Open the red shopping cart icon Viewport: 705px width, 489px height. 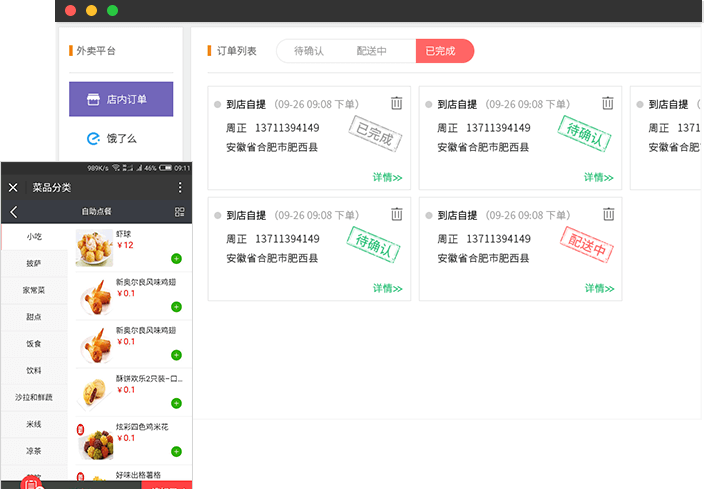(31, 483)
